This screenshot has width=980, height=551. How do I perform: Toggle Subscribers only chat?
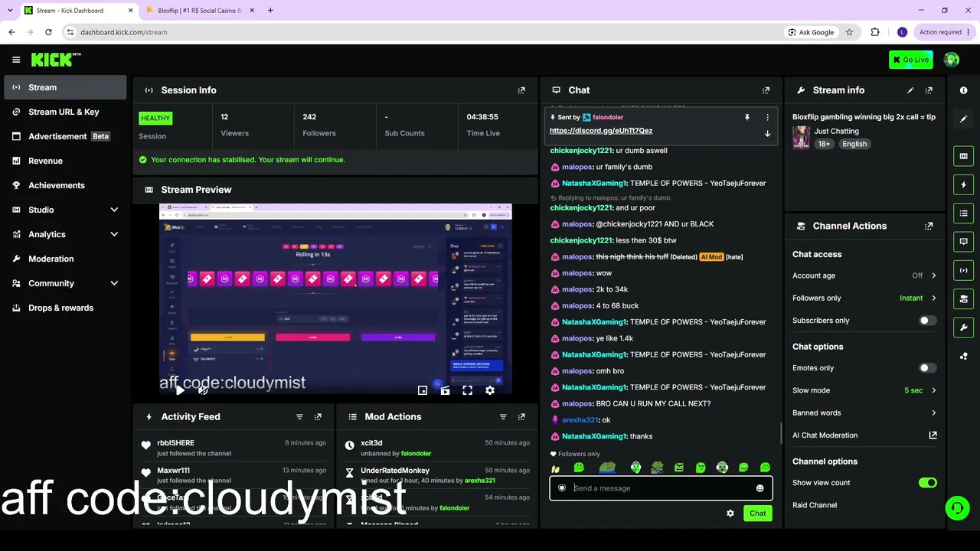(x=927, y=321)
